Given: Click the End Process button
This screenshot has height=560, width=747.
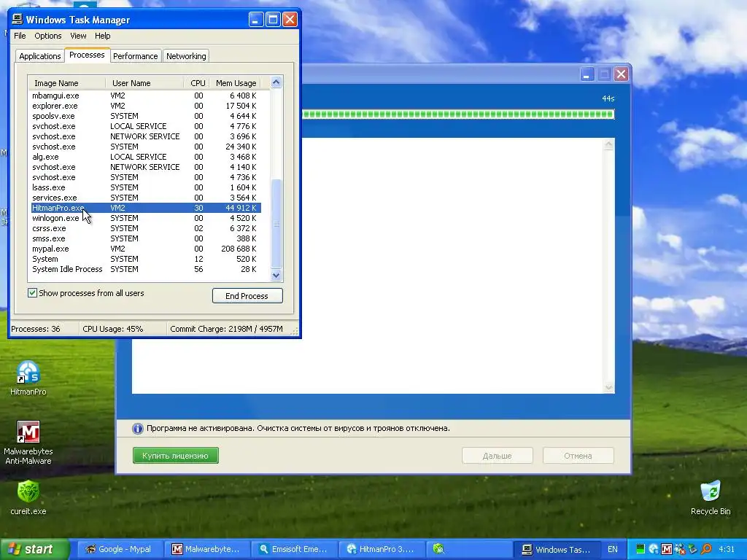Looking at the screenshot, I should [x=247, y=296].
